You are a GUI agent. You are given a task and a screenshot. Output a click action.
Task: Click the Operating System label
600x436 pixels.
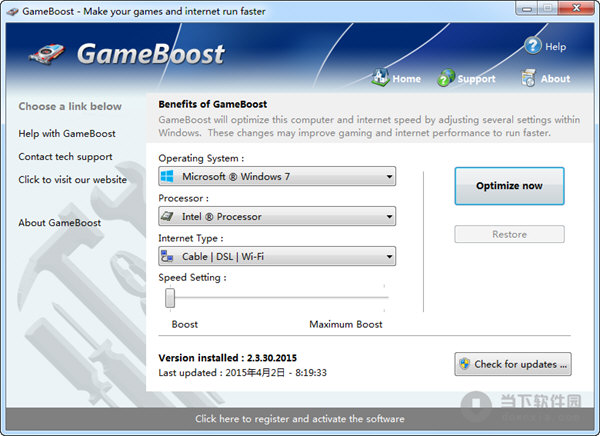[201, 158]
